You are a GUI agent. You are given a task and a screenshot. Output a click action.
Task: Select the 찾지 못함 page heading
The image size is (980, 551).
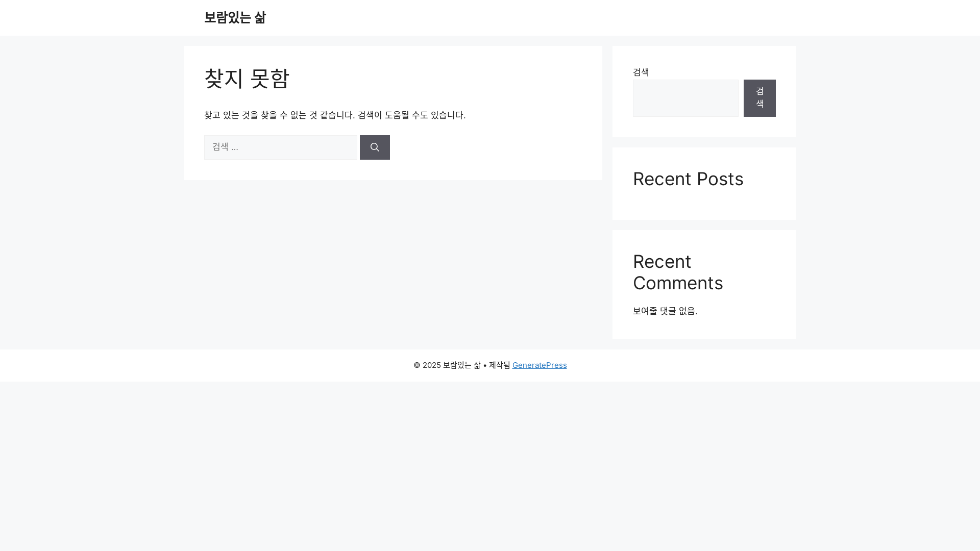coord(247,79)
